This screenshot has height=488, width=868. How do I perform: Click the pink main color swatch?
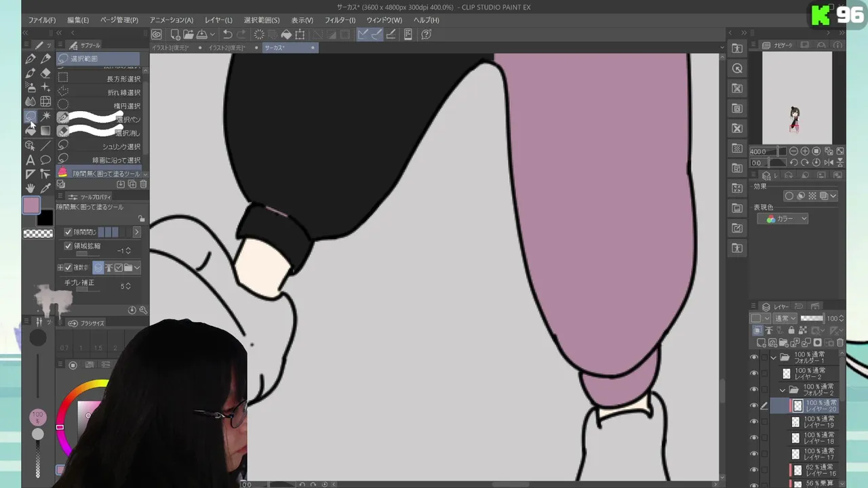point(31,205)
